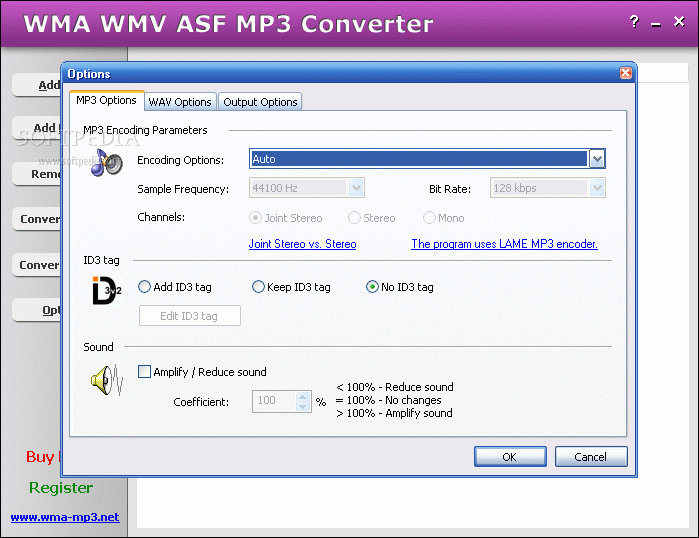Screen dimensions: 699x538
Task: Click the Options button in main window
Action: click(37, 310)
